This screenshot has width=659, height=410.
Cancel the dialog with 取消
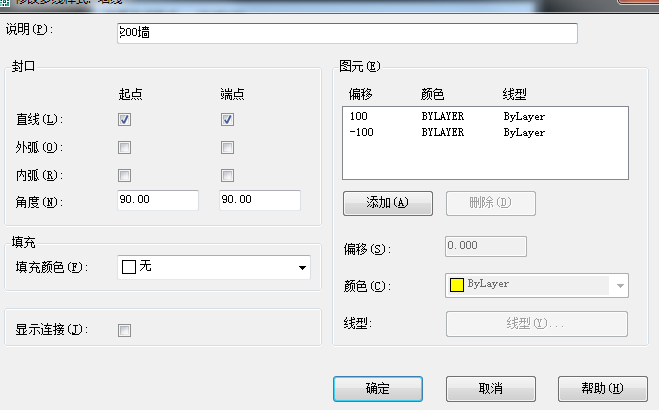(490, 388)
